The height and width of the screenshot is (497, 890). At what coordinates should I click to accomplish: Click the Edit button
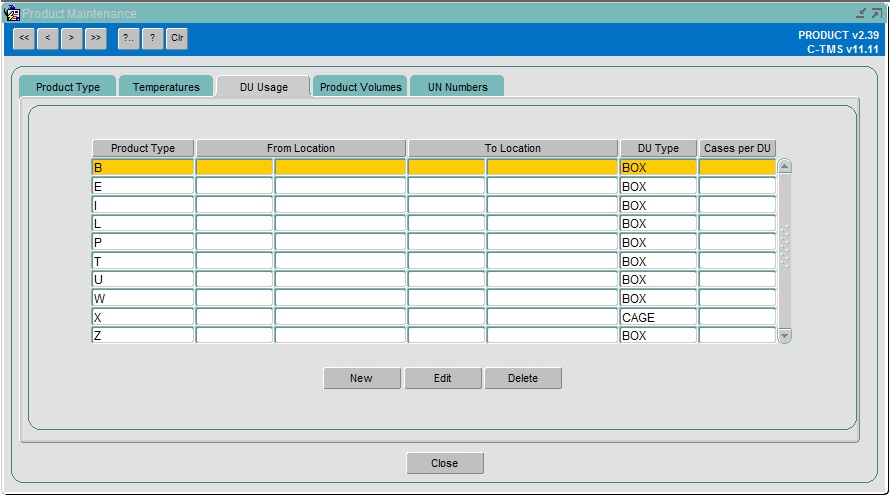click(443, 378)
